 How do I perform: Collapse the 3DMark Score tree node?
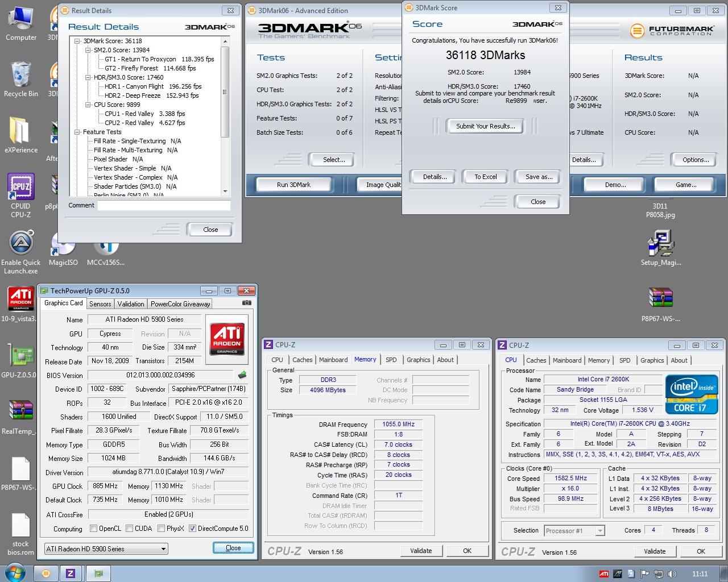78,41
